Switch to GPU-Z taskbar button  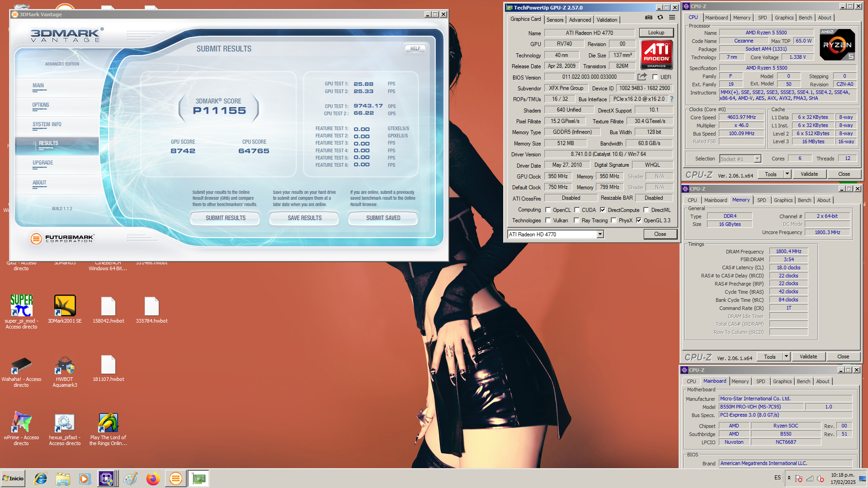tap(198, 479)
